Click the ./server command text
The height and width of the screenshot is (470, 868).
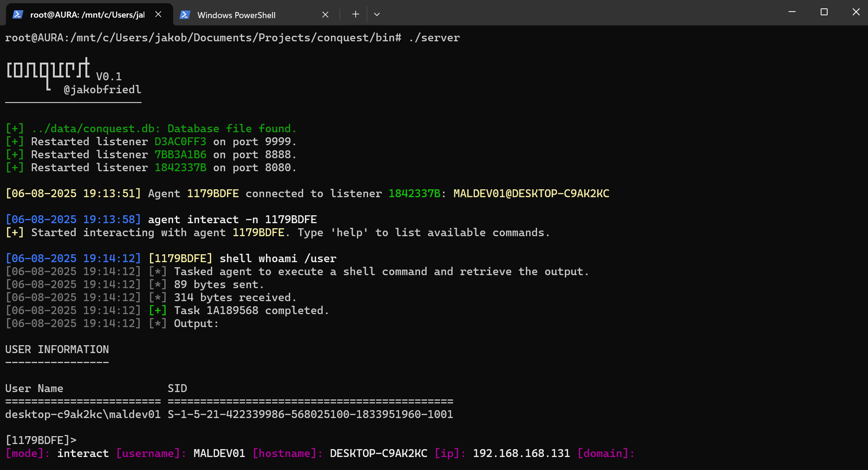pos(434,38)
